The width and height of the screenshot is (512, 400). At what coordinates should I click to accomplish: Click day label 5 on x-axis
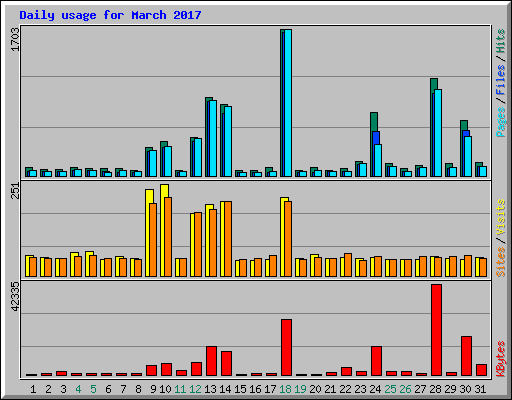click(93, 389)
